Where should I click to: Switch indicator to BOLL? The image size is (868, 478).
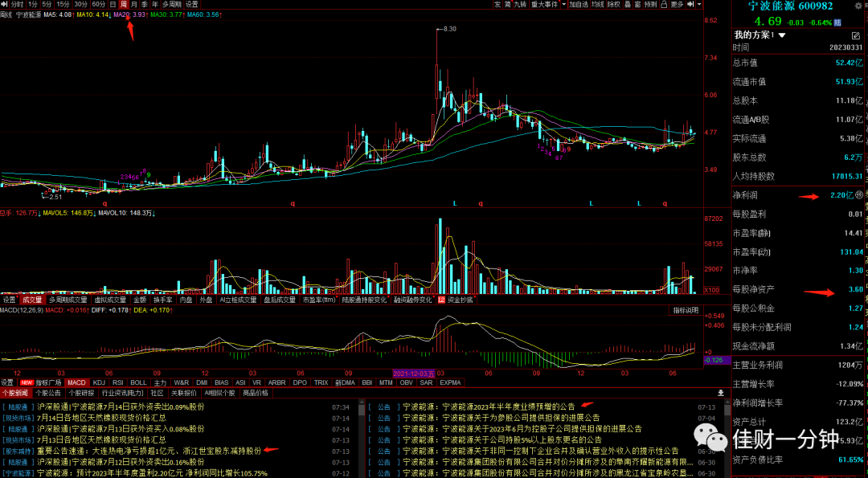tap(138, 382)
